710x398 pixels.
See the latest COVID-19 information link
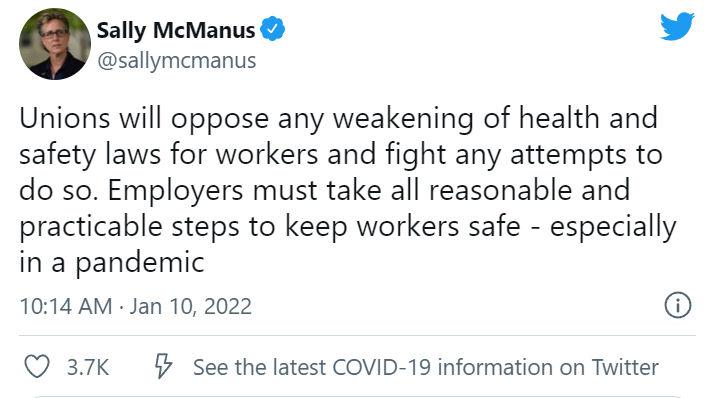[426, 367]
